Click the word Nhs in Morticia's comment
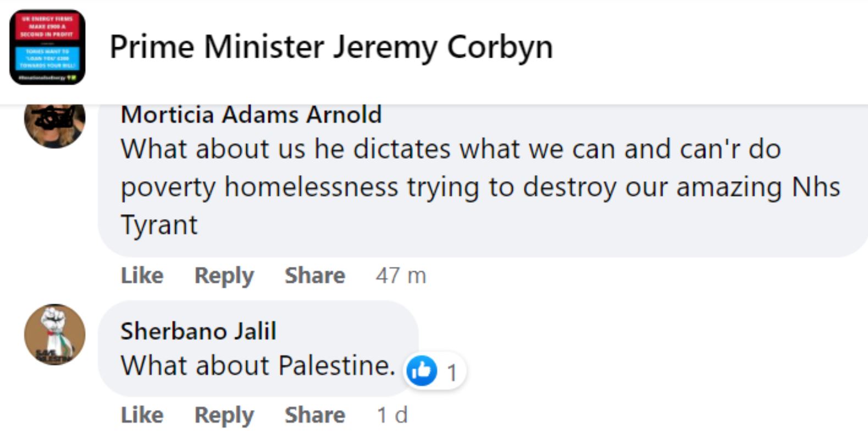The image size is (868, 436). 816,187
